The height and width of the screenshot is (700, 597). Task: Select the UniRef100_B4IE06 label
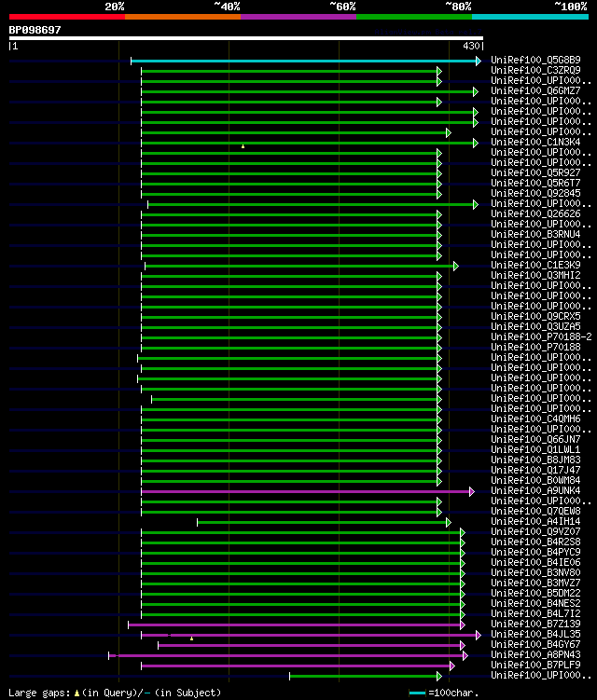tap(535, 562)
